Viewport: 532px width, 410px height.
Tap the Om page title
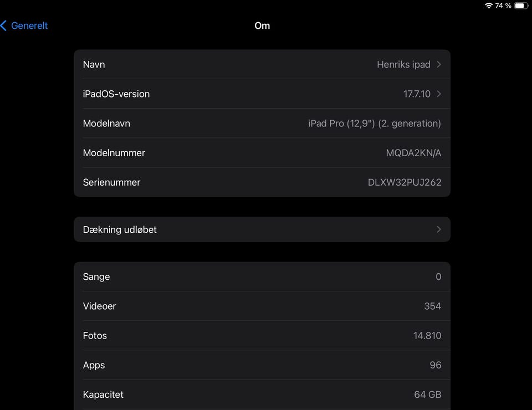coord(262,25)
